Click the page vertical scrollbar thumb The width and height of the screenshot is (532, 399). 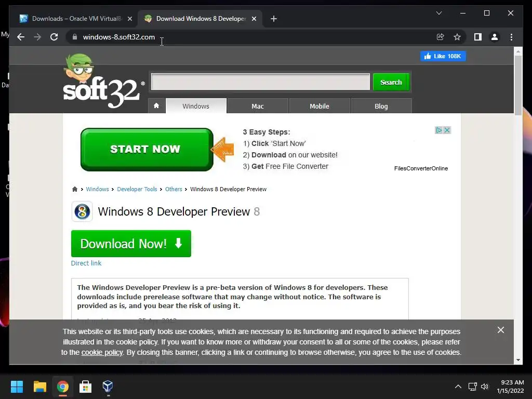click(x=518, y=85)
